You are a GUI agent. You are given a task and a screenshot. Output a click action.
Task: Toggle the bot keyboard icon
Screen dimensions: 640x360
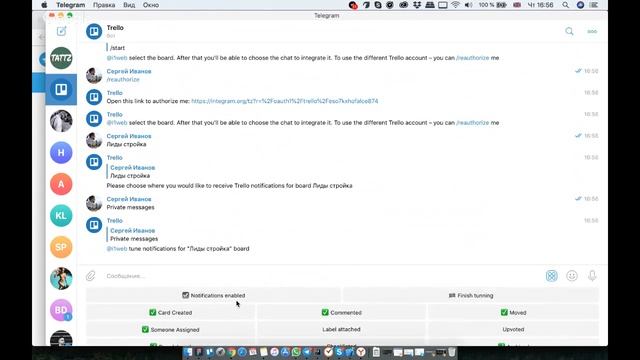[x=551, y=276]
